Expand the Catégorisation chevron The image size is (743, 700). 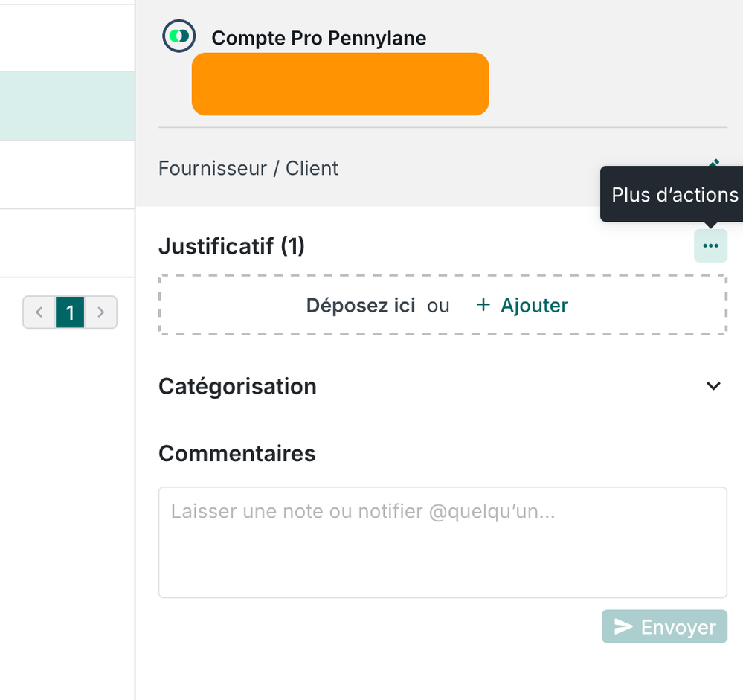[x=713, y=386]
